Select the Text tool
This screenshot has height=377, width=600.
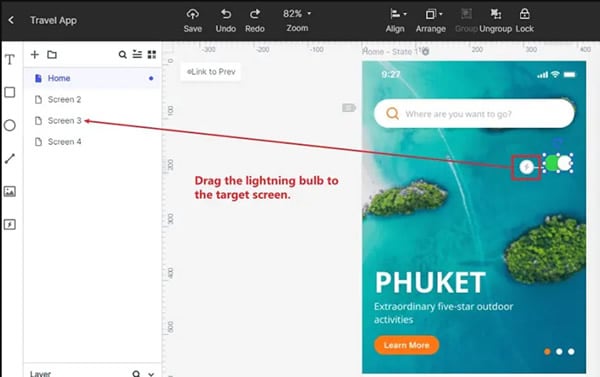10,59
